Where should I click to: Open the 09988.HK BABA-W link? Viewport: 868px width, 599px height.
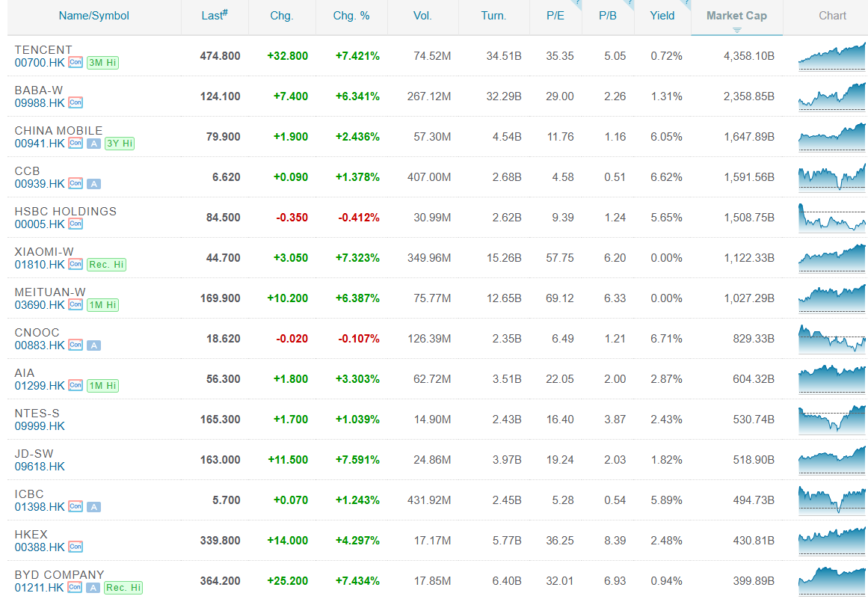point(40,103)
